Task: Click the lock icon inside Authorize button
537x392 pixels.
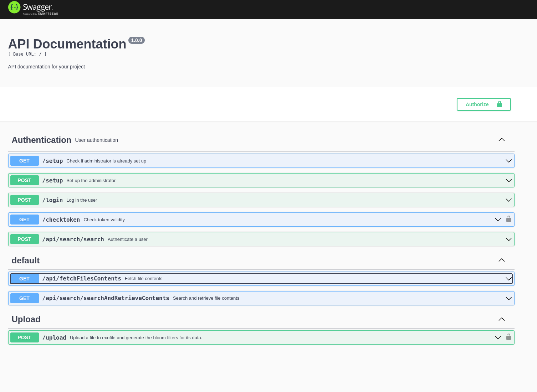Action: point(500,104)
